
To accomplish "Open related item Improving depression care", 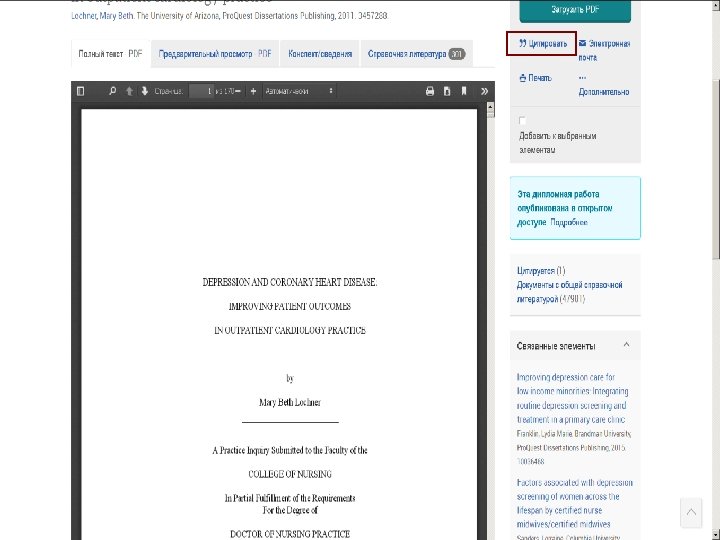I will tap(572, 398).
